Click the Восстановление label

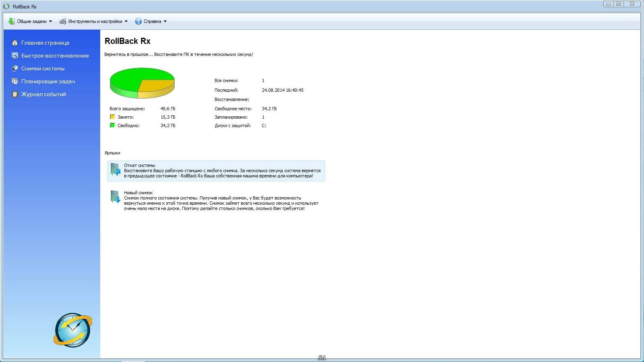(x=232, y=99)
